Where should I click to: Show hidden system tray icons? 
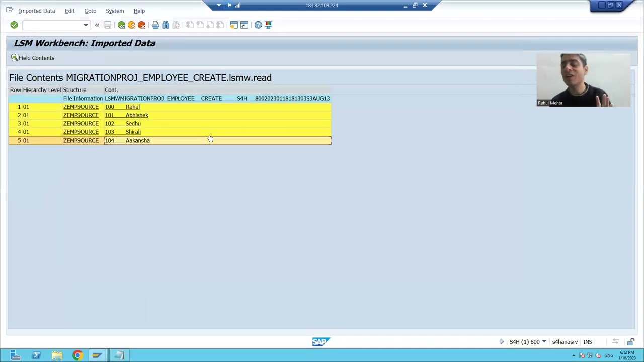pos(574,356)
